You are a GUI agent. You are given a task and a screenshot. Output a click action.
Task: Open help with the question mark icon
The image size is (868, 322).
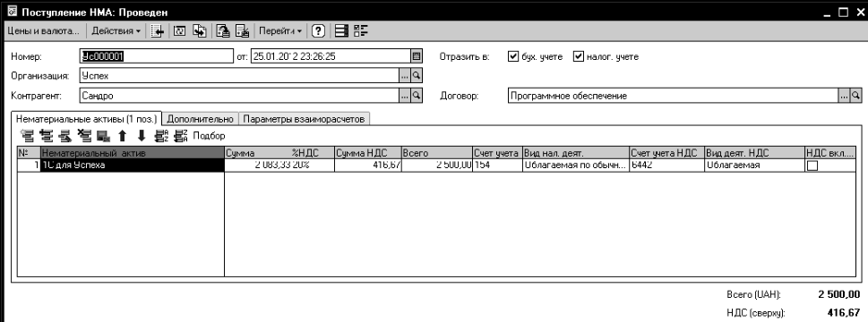tap(318, 31)
